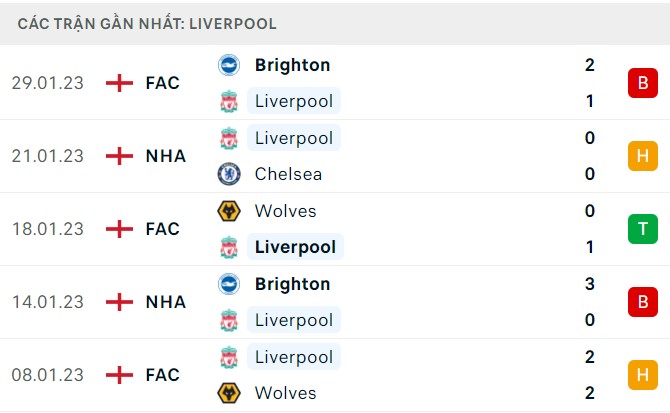
Task: Open the Chelsea team link
Action: click(288, 174)
